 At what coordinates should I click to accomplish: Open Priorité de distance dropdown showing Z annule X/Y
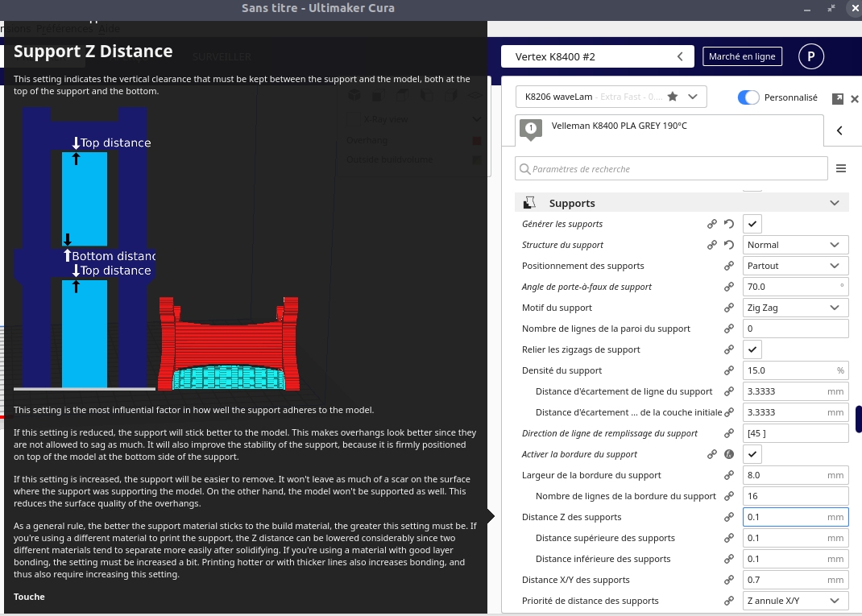[x=795, y=601]
